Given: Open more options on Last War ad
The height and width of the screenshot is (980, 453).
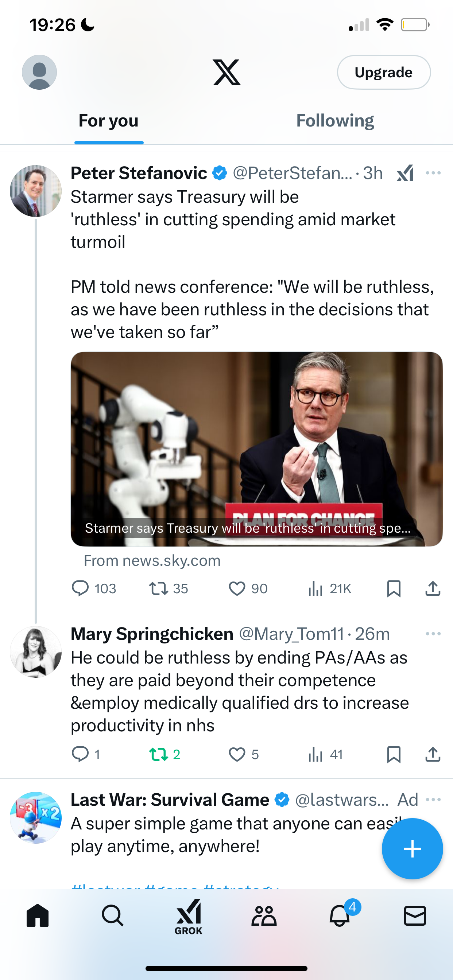Looking at the screenshot, I should (x=433, y=800).
